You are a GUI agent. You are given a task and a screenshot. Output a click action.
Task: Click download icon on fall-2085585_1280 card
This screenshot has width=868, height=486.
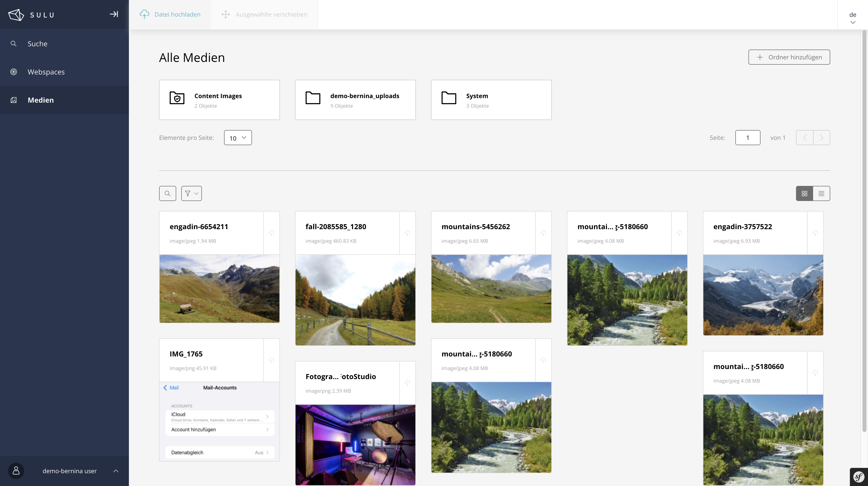coord(407,233)
